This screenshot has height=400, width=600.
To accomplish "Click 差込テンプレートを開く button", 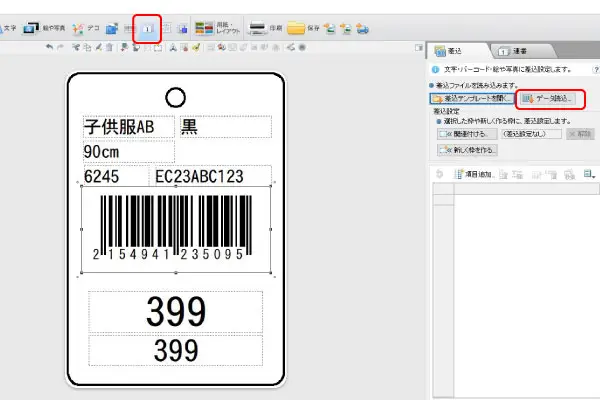I will click(472, 98).
